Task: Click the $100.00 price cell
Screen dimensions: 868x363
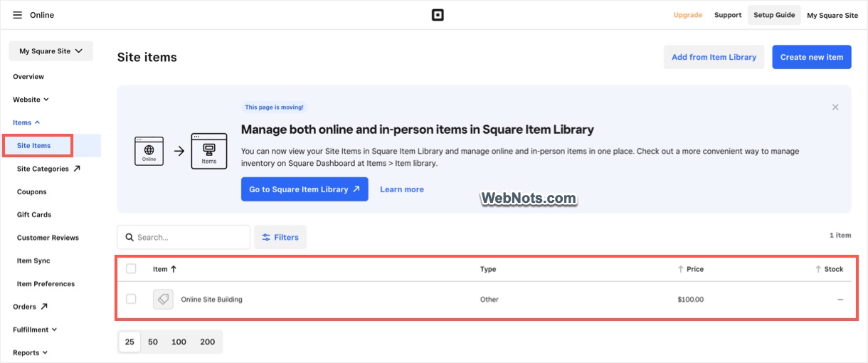Action: click(690, 300)
